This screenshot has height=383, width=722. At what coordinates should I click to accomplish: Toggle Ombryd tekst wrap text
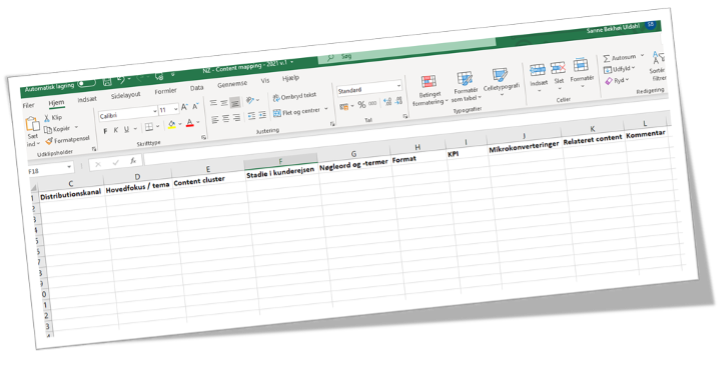click(x=294, y=97)
